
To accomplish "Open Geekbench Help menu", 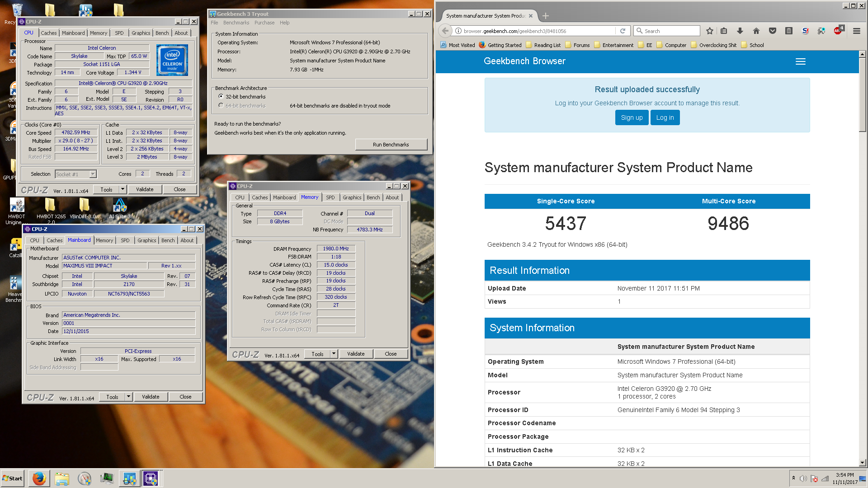I will [284, 23].
